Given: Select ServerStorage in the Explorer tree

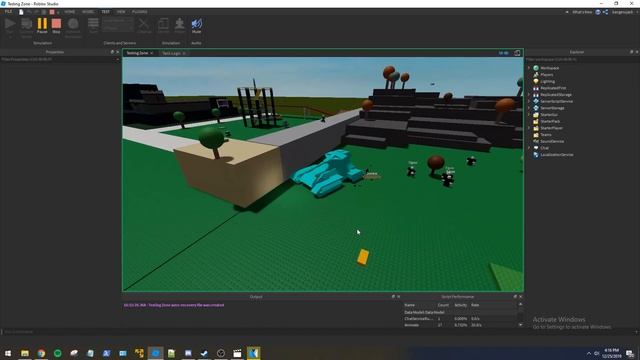Looking at the screenshot, I should pyautogui.click(x=552, y=108).
